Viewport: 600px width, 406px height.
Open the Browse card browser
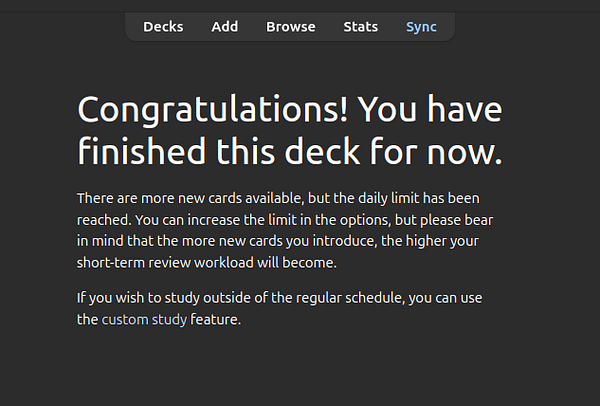point(290,27)
